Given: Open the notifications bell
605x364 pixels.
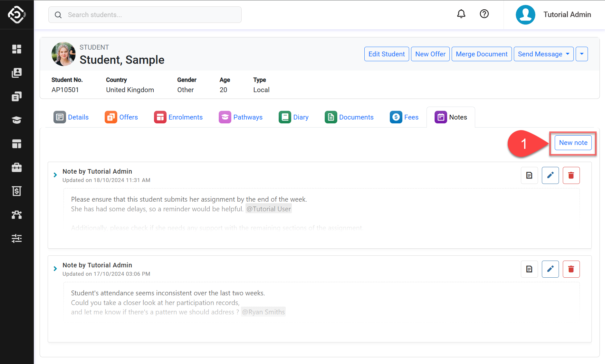Looking at the screenshot, I should (x=461, y=14).
